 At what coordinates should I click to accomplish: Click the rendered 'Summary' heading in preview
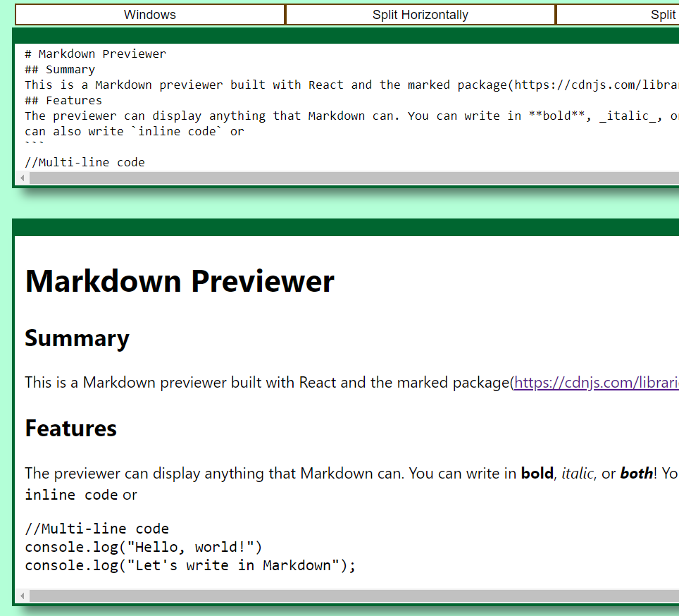pyautogui.click(x=77, y=338)
